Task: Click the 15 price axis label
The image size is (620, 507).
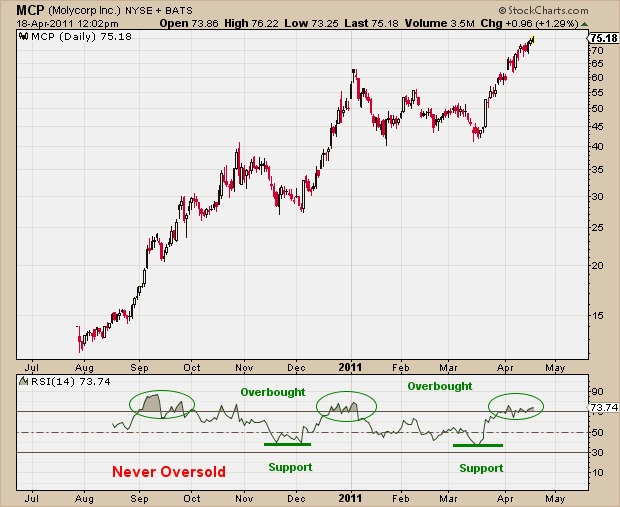Action: (597, 315)
